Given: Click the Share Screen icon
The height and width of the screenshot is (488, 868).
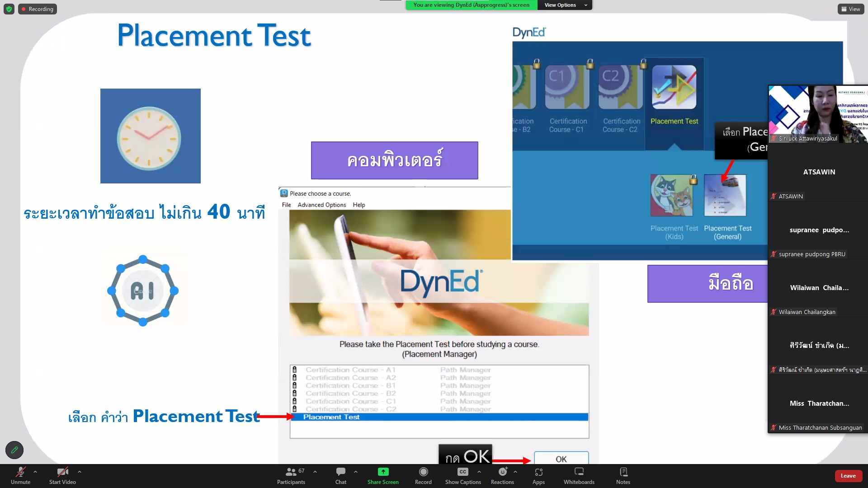Looking at the screenshot, I should tap(383, 472).
